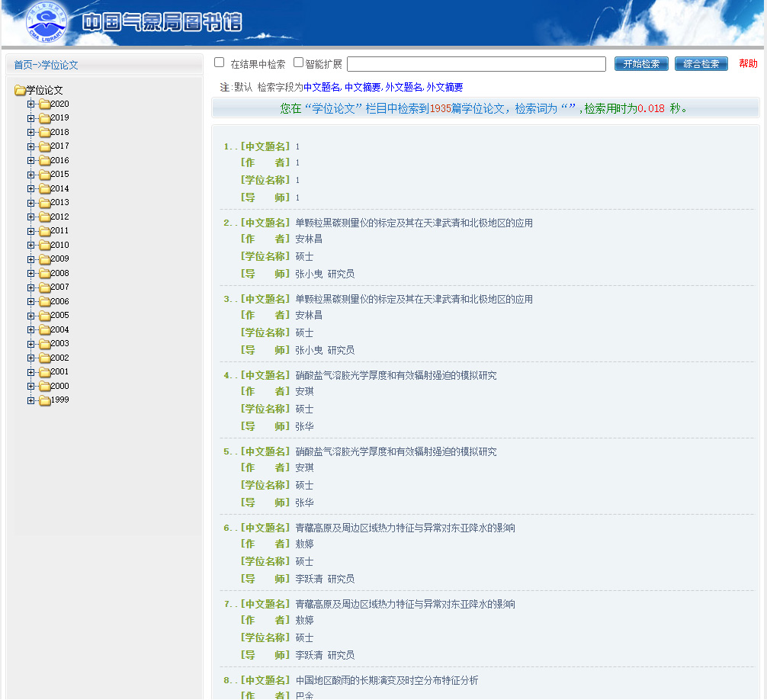This screenshot has width=767, height=700.
Task: Select the 2001 year tree item
Action: point(59,372)
